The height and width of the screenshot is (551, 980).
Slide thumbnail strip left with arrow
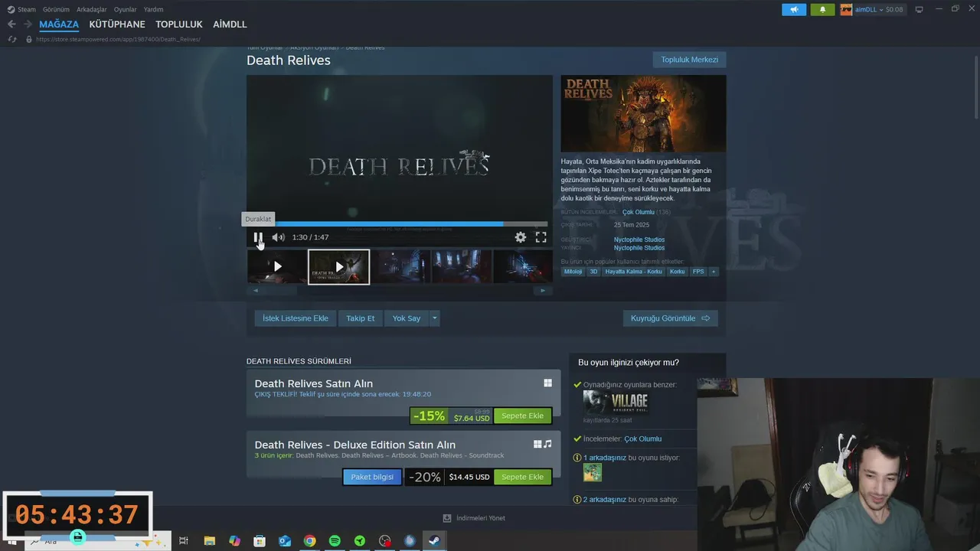[x=256, y=291]
